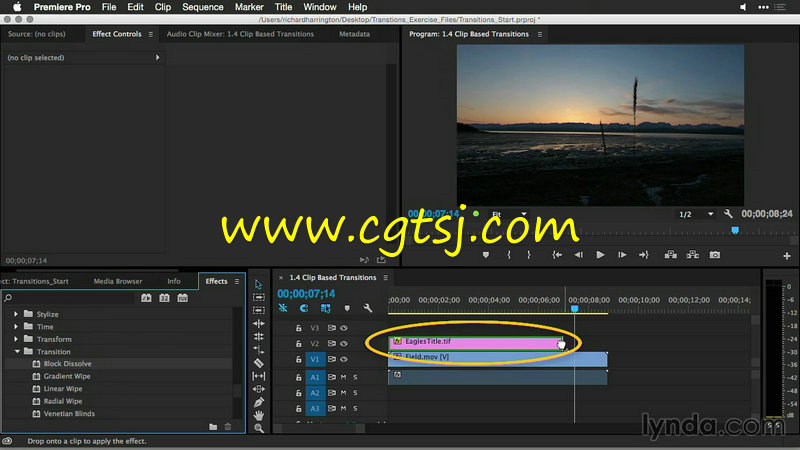
Task: Open the Marker menu
Action: coord(249,7)
